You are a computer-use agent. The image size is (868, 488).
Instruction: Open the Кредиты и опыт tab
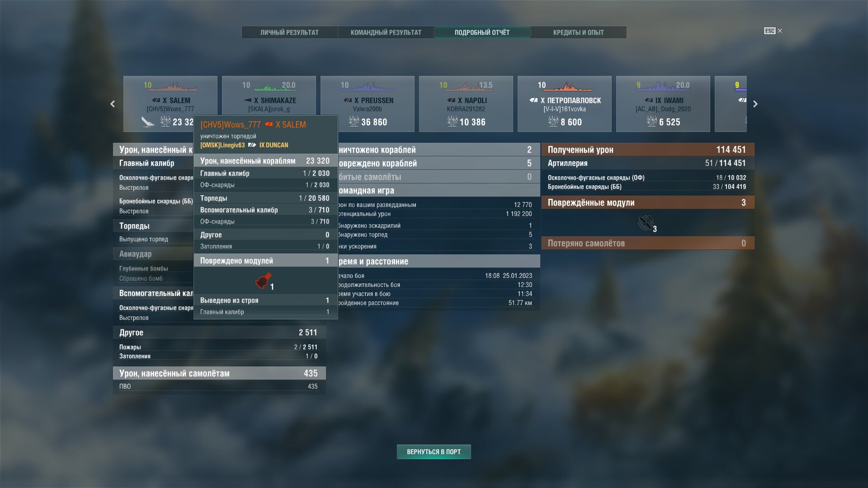tap(578, 33)
